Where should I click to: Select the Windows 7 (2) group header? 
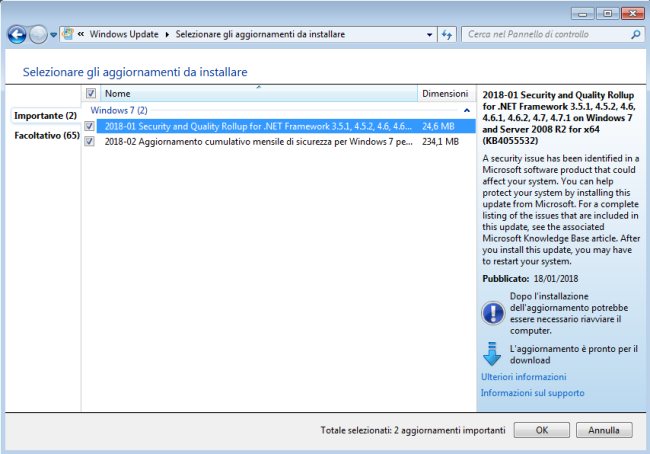point(119,110)
